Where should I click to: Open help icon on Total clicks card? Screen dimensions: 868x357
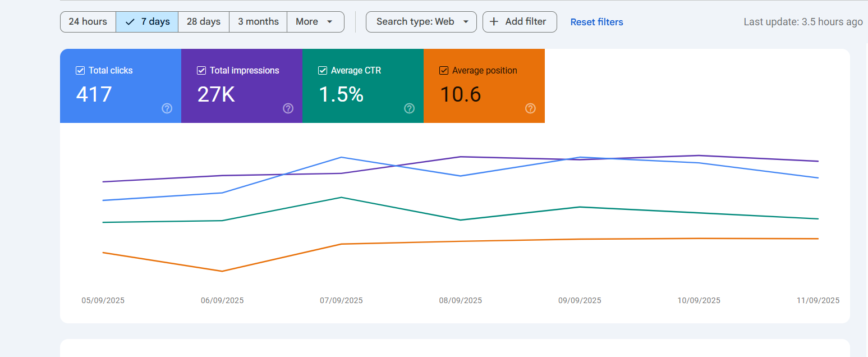pyautogui.click(x=167, y=108)
